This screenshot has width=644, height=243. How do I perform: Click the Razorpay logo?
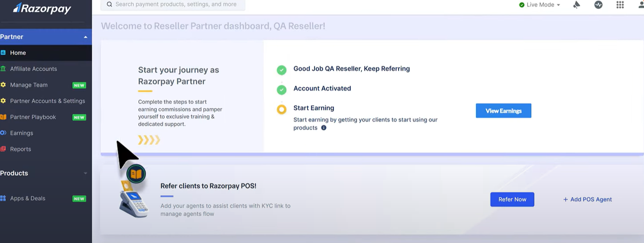point(42,8)
